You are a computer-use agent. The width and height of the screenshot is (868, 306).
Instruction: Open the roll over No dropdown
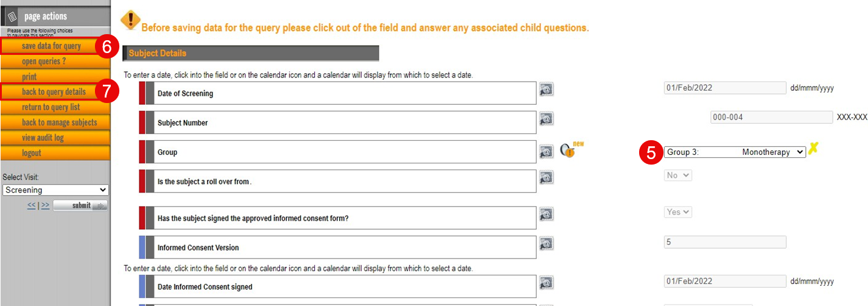point(678,176)
